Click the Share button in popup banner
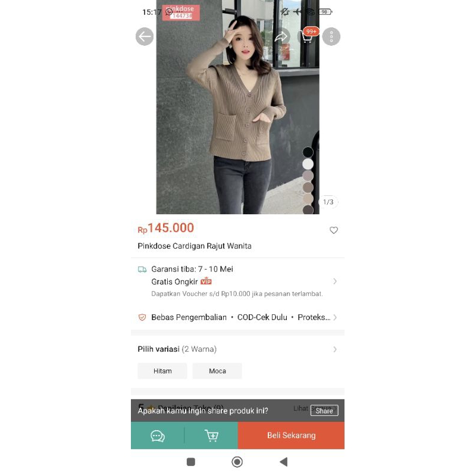The image size is (476, 476). [324, 411]
